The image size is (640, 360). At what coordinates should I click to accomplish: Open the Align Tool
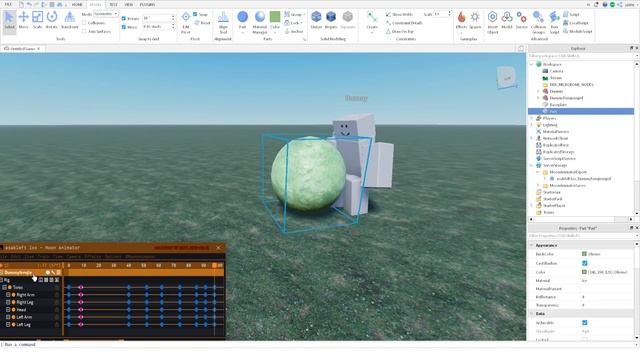point(223,22)
